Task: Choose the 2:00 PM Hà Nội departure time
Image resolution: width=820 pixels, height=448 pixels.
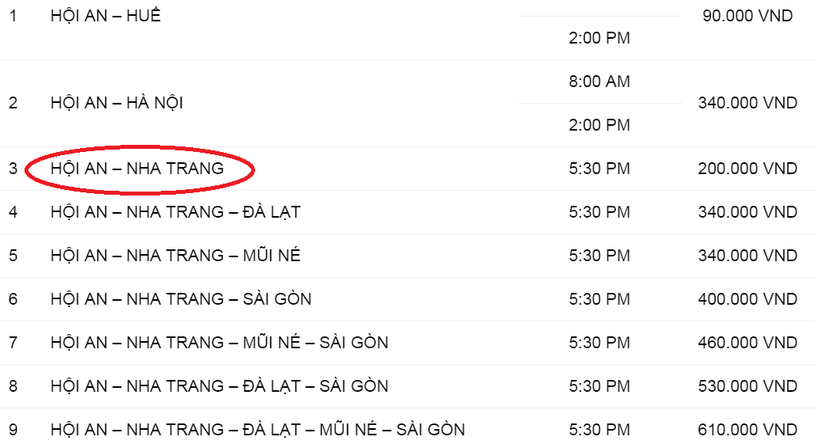Action: pos(598,125)
